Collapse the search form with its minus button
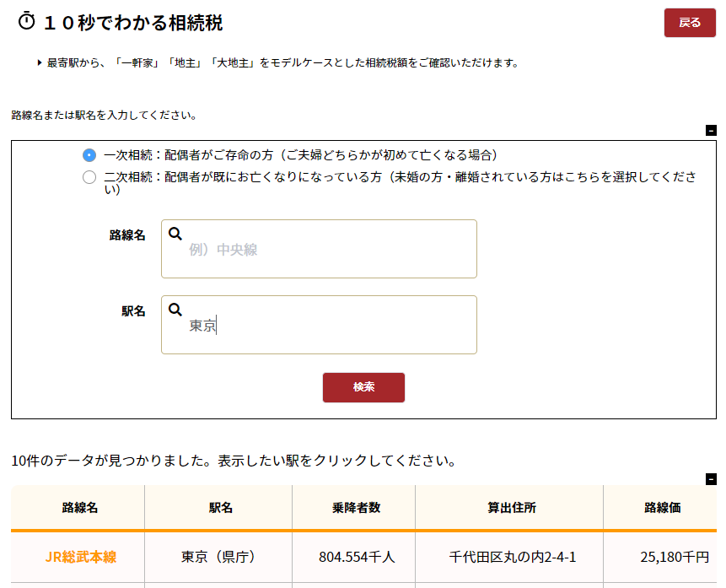The width and height of the screenshot is (726, 588). [x=711, y=130]
